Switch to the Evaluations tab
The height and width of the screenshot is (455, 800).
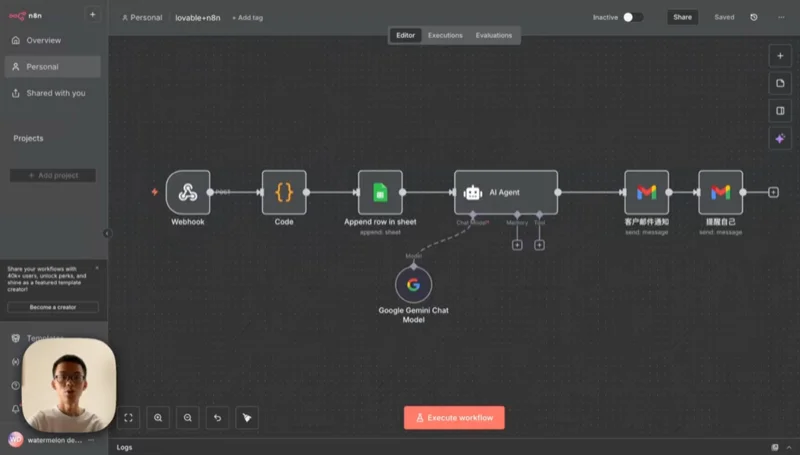point(493,35)
